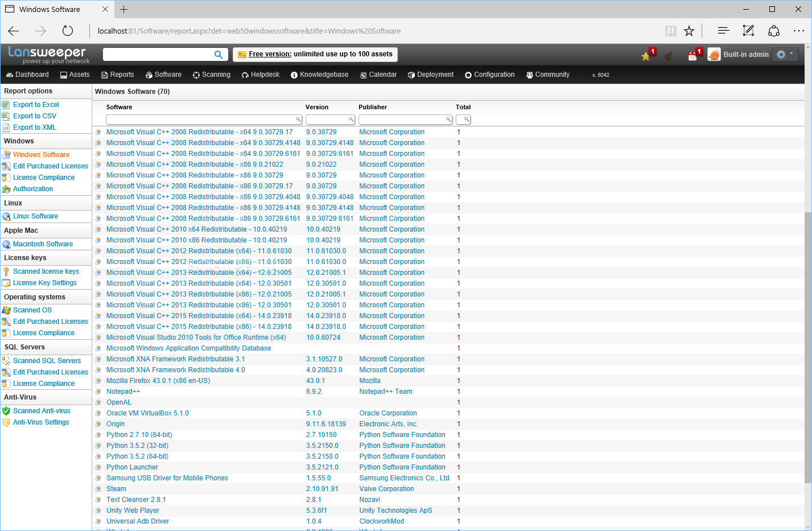Click the browser Back arrow
The width and height of the screenshot is (812, 531).
tap(14, 31)
